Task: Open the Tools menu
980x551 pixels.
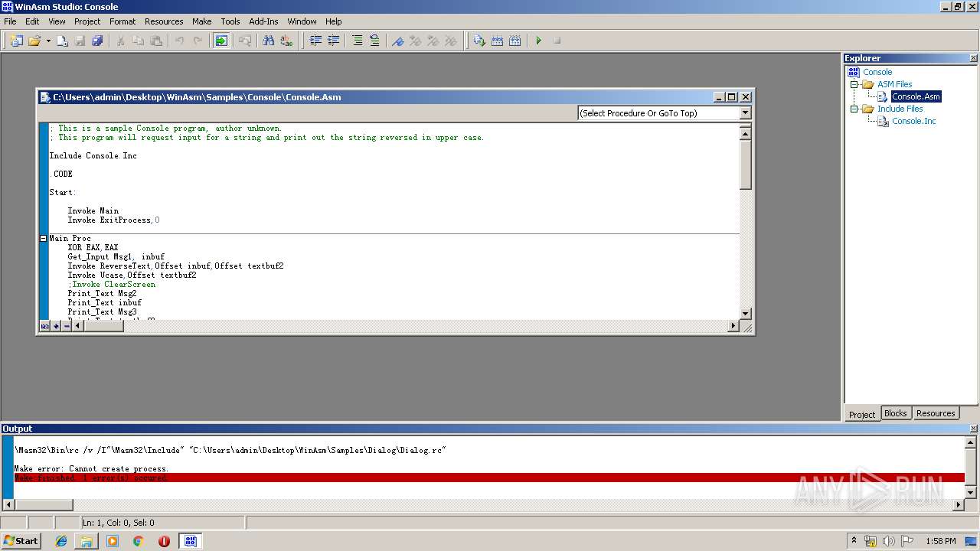Action: point(230,21)
